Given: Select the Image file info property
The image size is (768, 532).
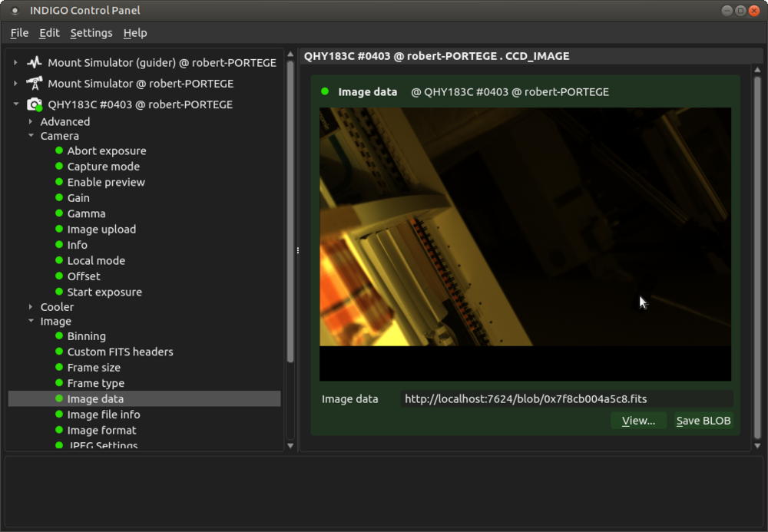Looking at the screenshot, I should 104,414.
